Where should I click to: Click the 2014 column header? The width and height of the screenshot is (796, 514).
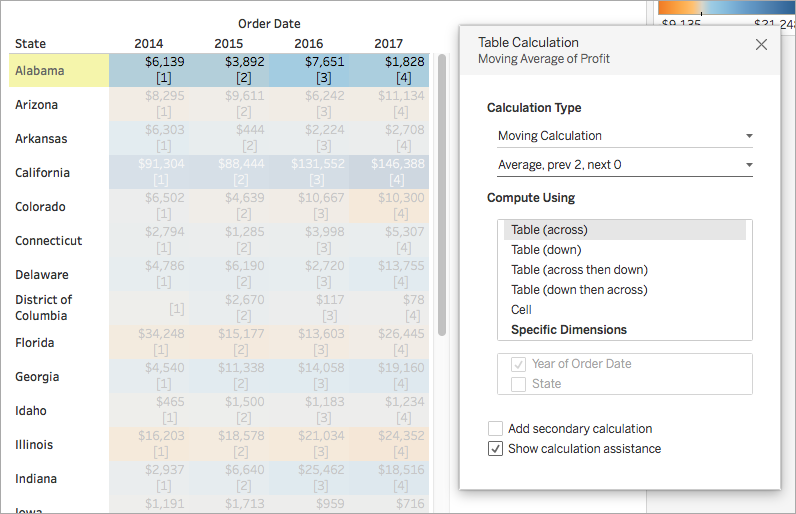tap(148, 44)
